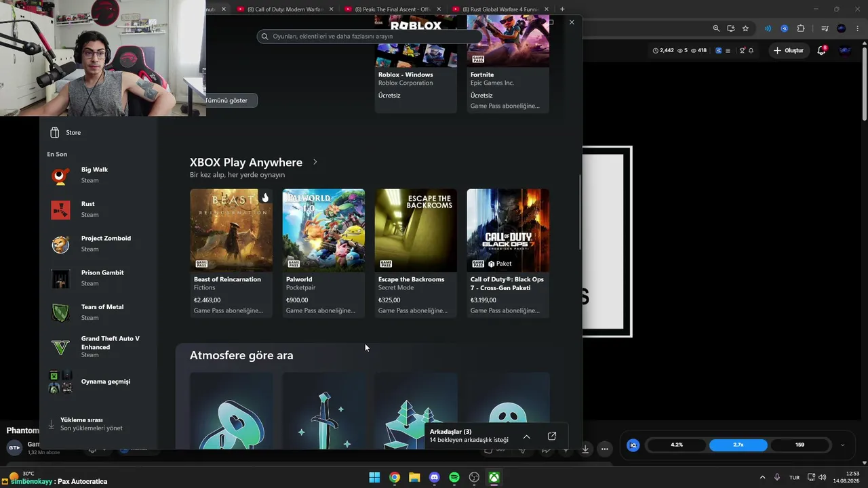Open Windows Start menu
This screenshot has width=868, height=488.
point(374,477)
